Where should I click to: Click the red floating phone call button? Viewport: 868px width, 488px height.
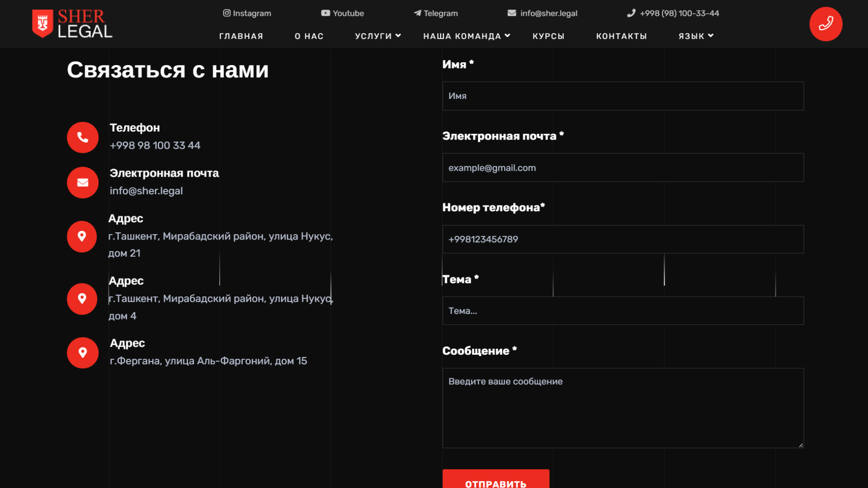826,24
